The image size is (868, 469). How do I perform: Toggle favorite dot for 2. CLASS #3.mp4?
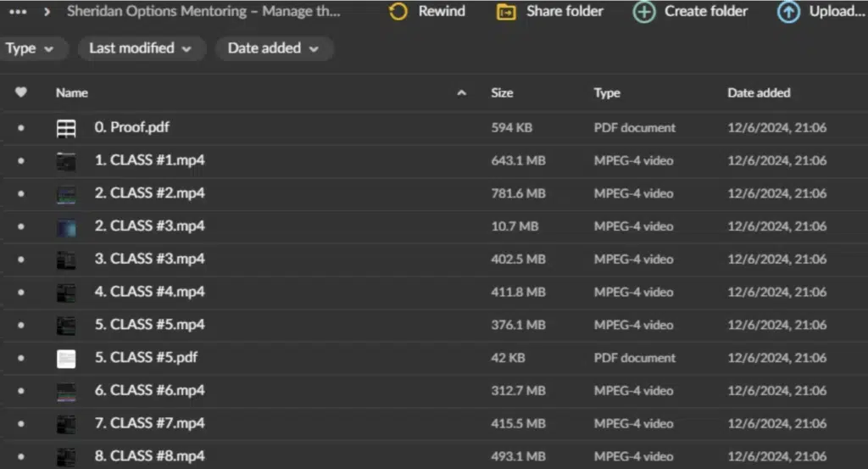[20, 226]
